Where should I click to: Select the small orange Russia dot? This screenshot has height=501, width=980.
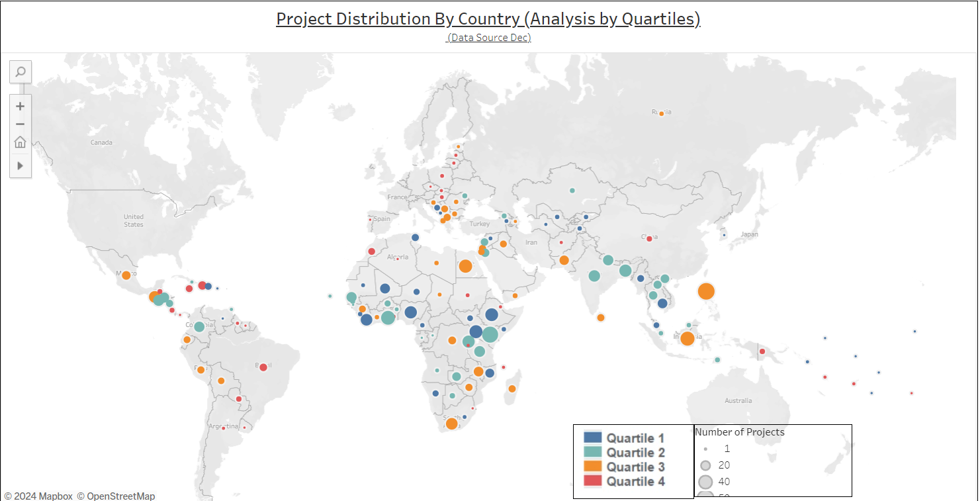coord(661,114)
